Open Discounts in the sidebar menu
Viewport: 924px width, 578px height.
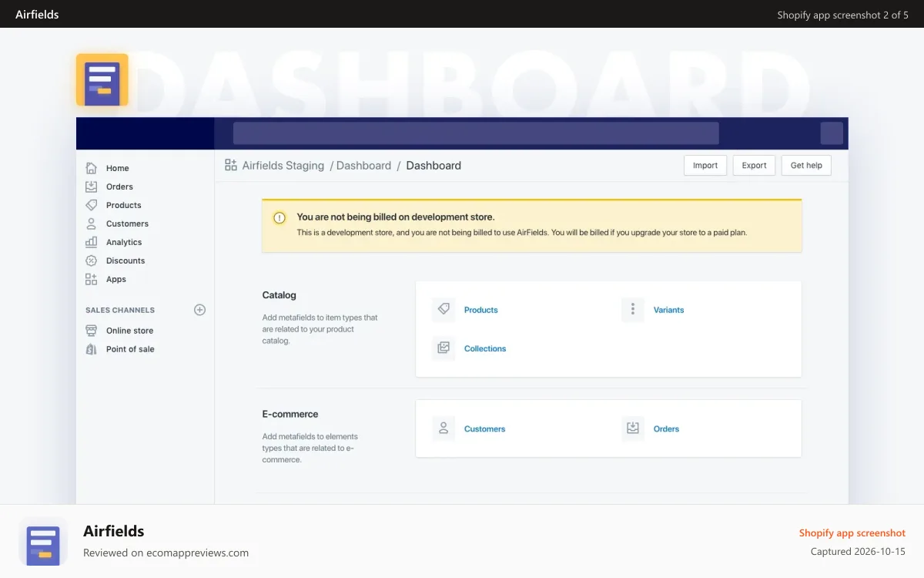pos(126,260)
